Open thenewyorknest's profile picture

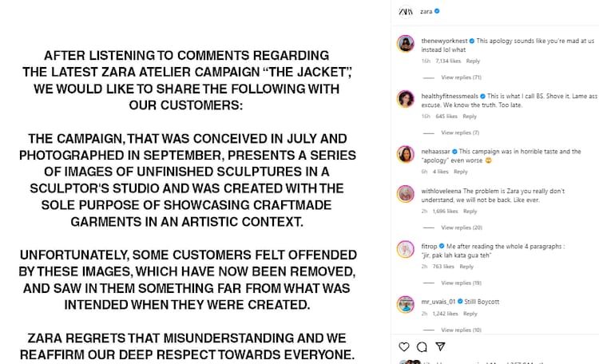click(x=405, y=43)
